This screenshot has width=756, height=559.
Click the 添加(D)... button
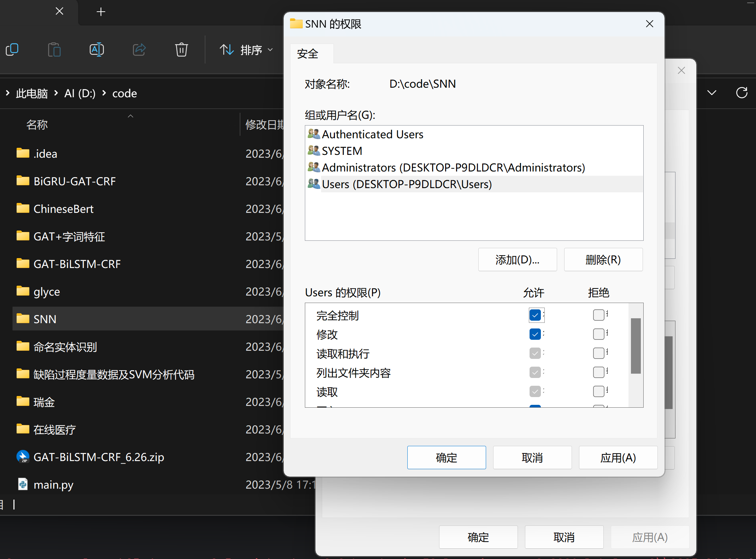tap(517, 260)
